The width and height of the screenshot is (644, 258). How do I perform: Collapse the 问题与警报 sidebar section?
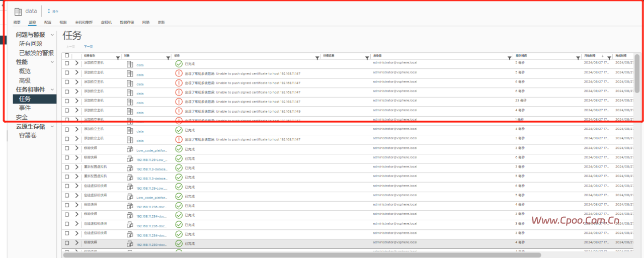52,35
